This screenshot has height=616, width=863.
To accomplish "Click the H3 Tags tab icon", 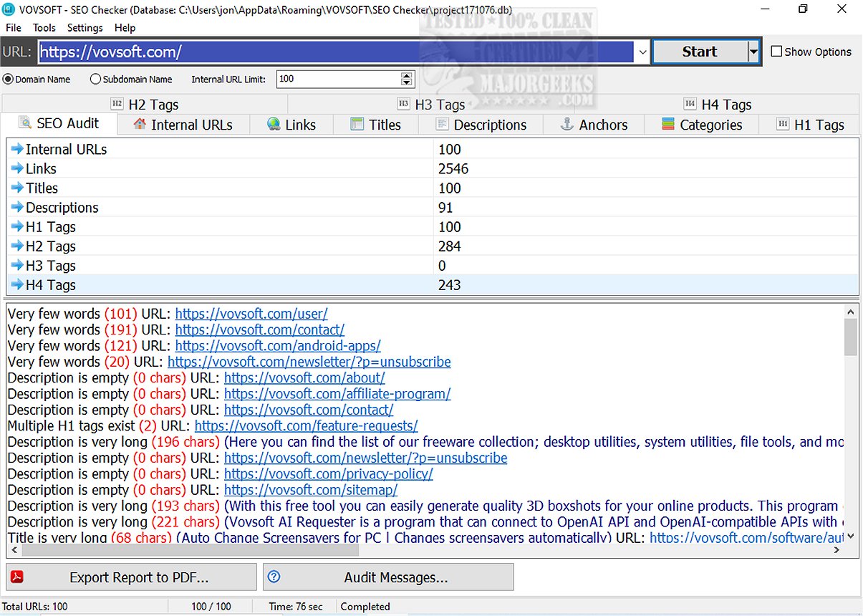I will pyautogui.click(x=404, y=104).
